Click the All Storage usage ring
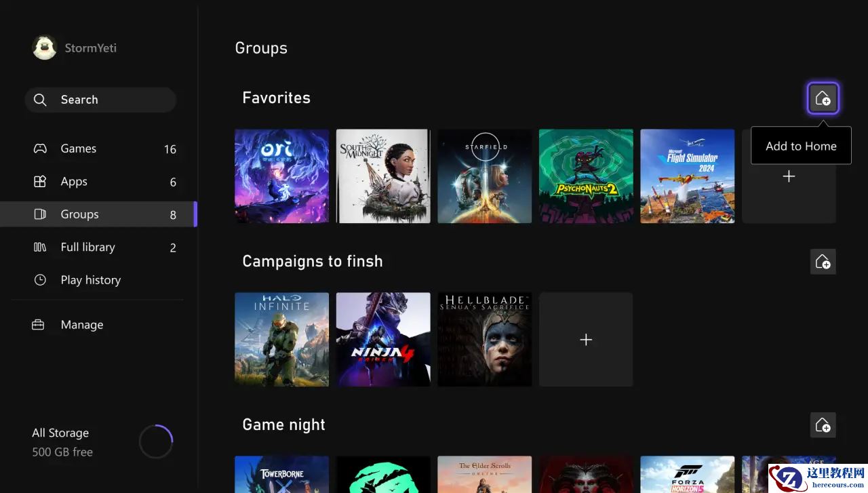The height and width of the screenshot is (493, 868). coord(156,442)
